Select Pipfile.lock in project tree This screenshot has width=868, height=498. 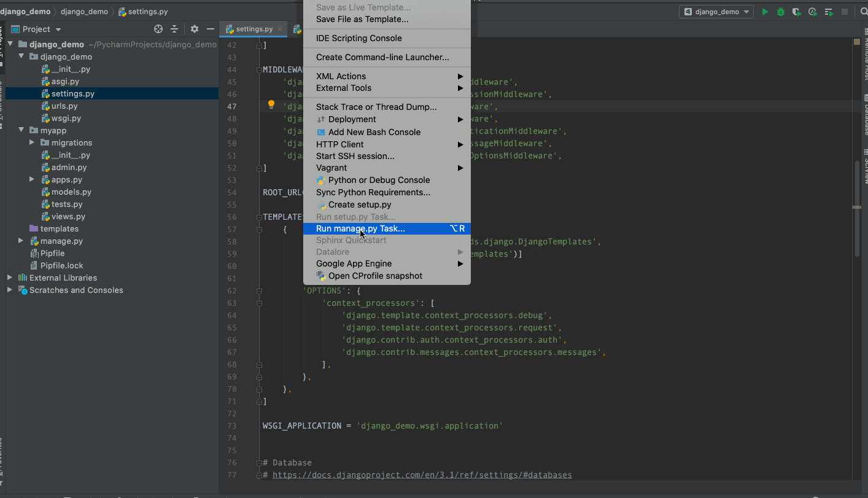click(x=61, y=265)
